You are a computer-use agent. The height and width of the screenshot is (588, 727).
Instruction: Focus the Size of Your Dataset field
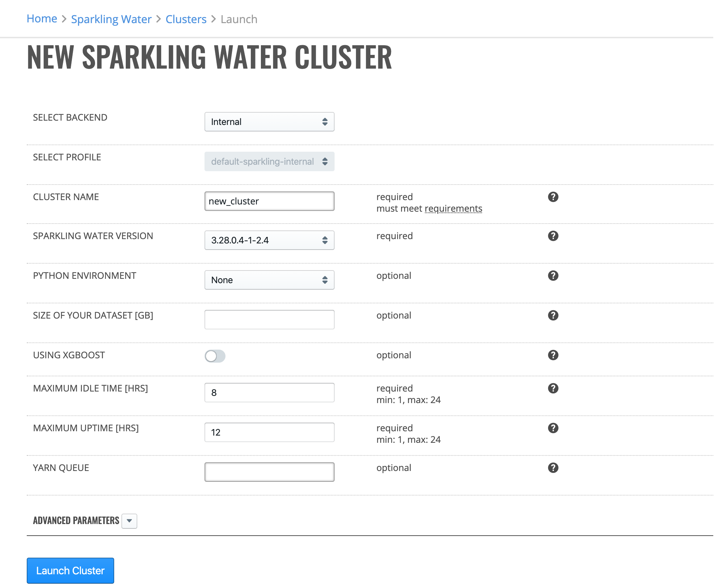(x=269, y=320)
